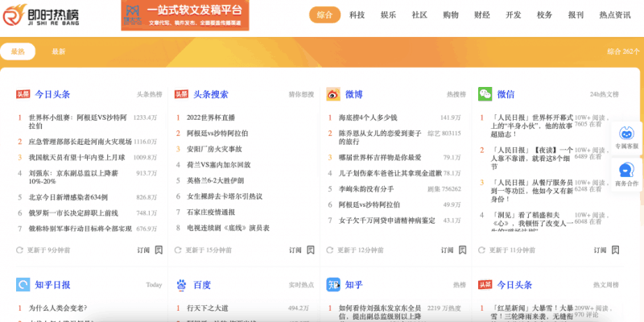This screenshot has height=322, width=644.
Task: Select the 综合 category tab
Action: tap(325, 15)
